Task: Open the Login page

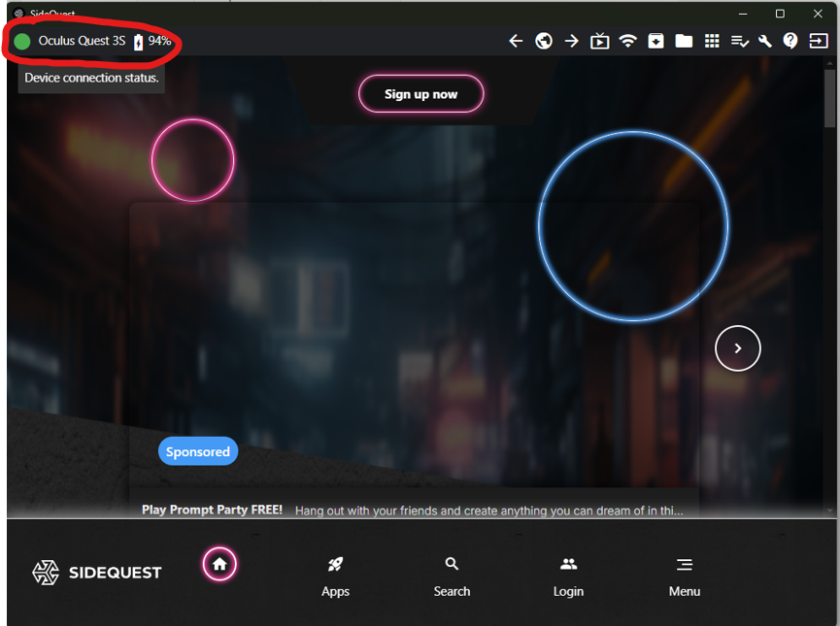Action: [568, 577]
